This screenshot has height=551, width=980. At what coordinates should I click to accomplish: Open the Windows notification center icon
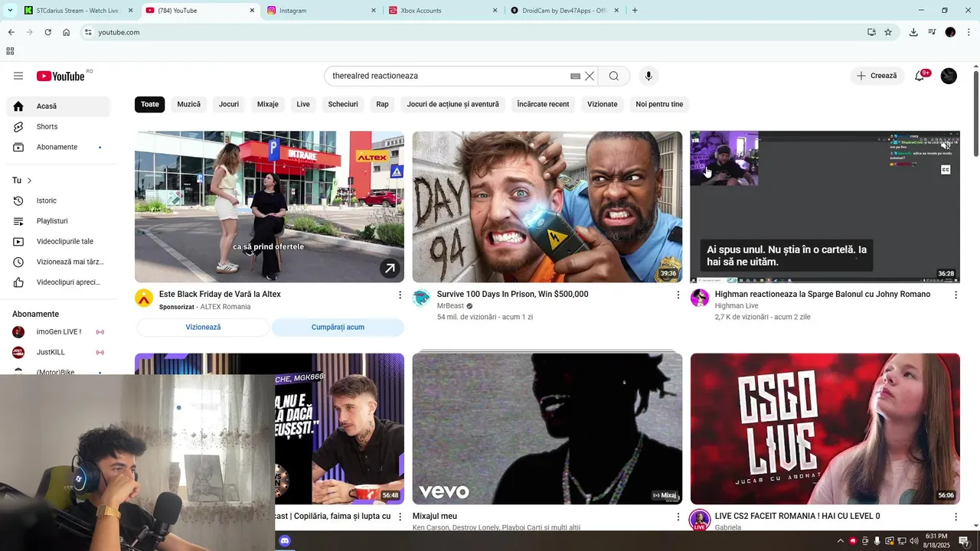click(x=964, y=541)
